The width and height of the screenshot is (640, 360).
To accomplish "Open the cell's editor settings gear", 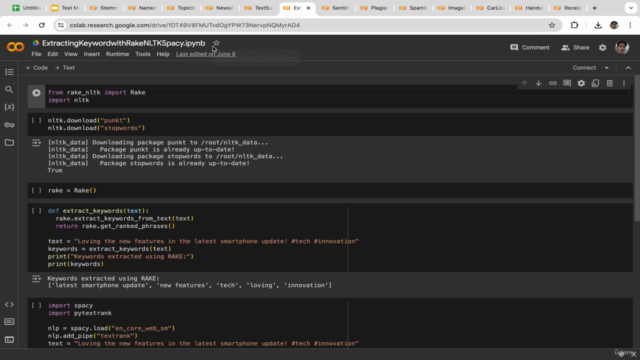I will (581, 83).
